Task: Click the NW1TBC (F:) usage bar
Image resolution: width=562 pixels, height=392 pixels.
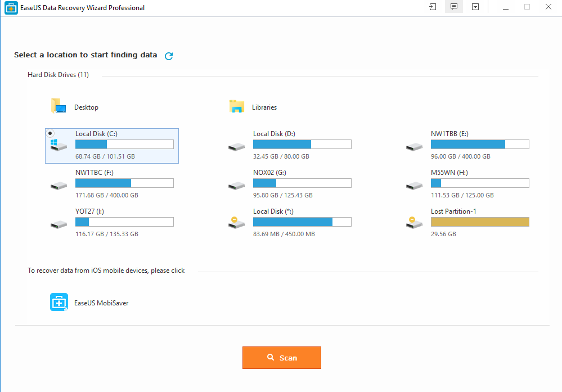Action: (124, 183)
